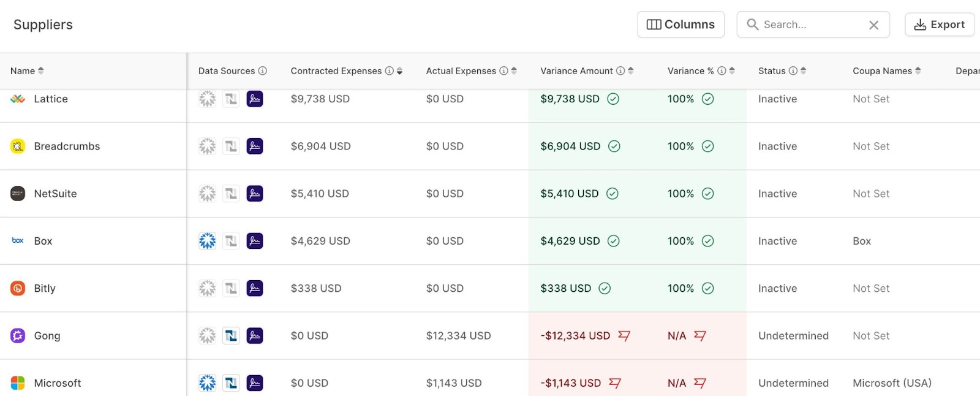Click Box row's blue Coupa source icon
The width and height of the screenshot is (980, 396).
point(208,241)
